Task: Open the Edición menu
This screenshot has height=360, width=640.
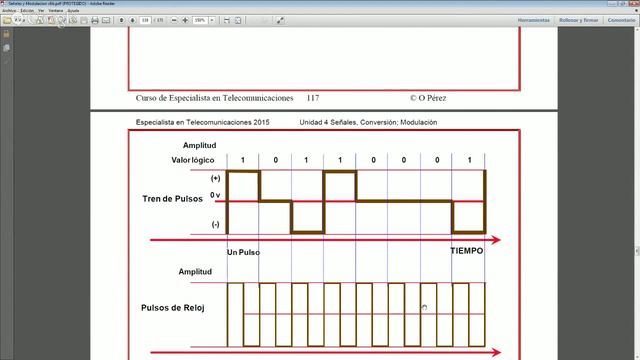Action: pos(27,11)
